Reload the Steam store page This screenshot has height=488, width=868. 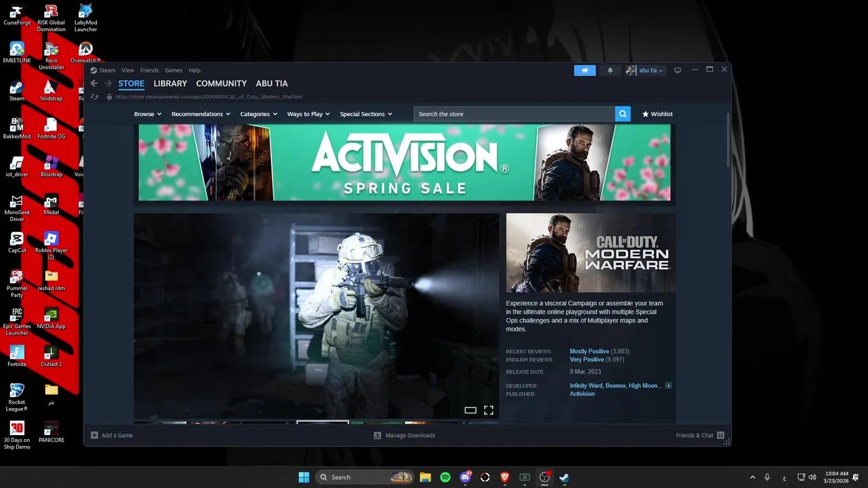pyautogui.click(x=94, y=97)
